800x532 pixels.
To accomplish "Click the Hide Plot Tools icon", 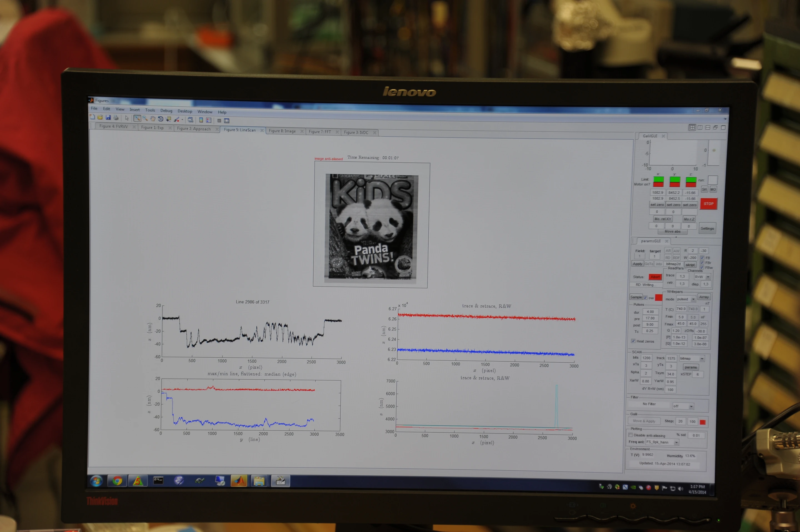I will click(219, 121).
